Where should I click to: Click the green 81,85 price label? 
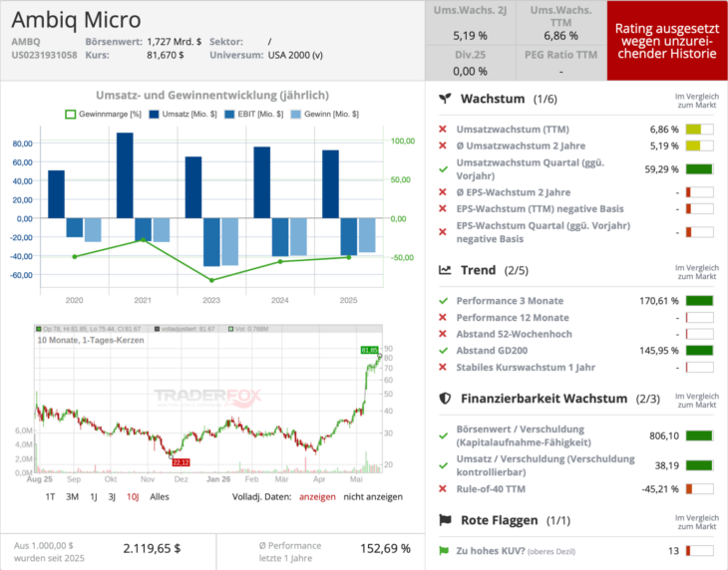[x=370, y=350]
